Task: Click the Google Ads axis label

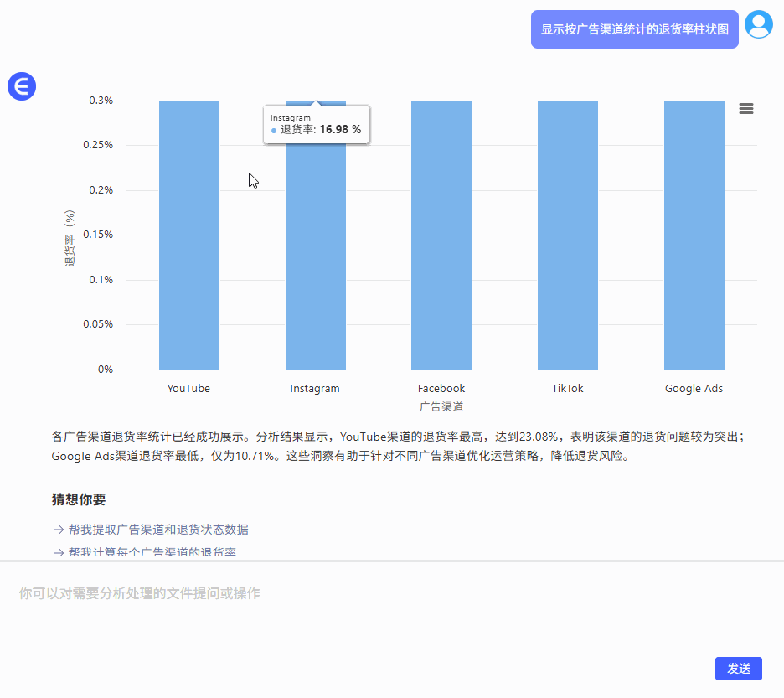Action: click(x=694, y=388)
